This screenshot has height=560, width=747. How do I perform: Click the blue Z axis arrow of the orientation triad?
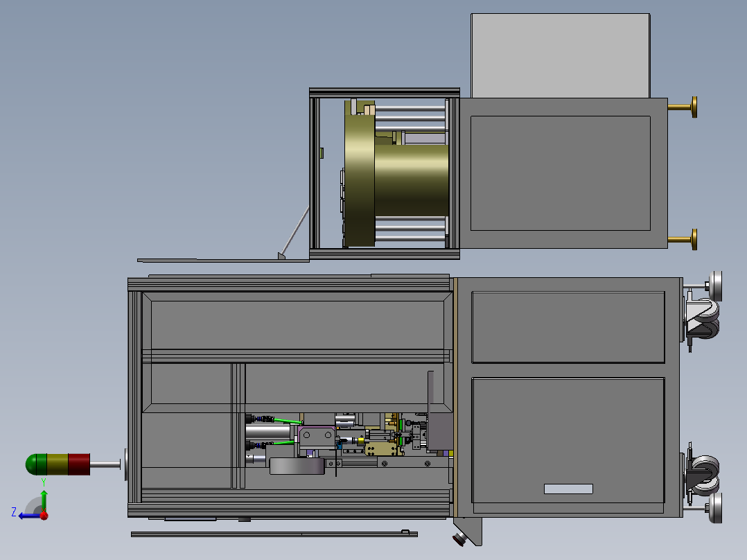point(28,516)
